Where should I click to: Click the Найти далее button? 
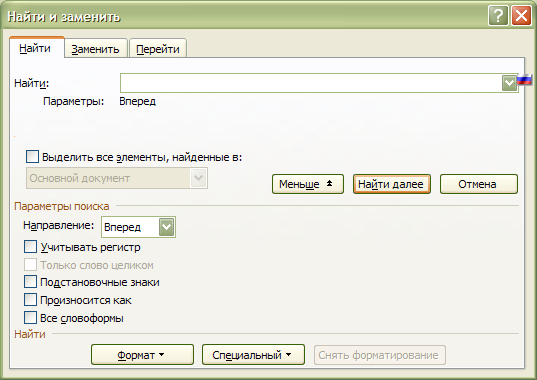click(391, 184)
